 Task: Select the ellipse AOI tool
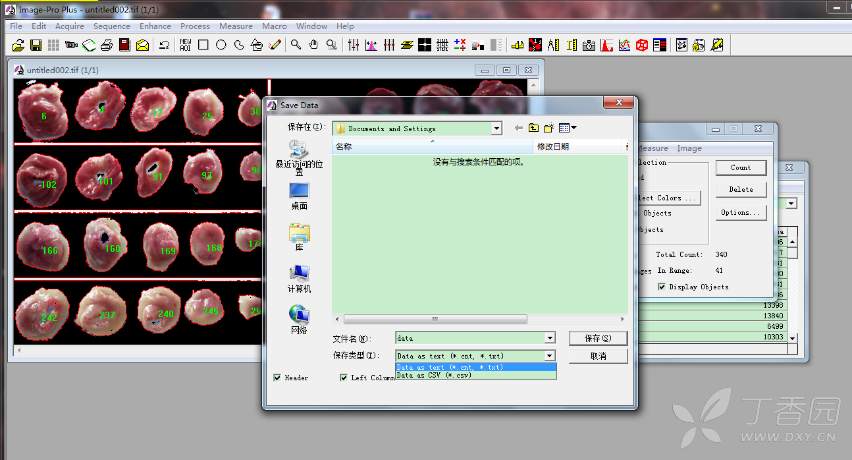tap(221, 45)
